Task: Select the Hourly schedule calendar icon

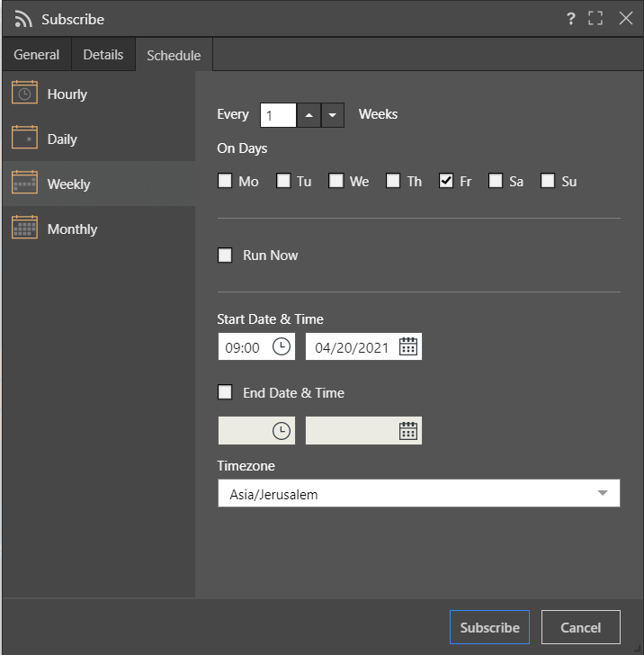Action: tap(24, 92)
